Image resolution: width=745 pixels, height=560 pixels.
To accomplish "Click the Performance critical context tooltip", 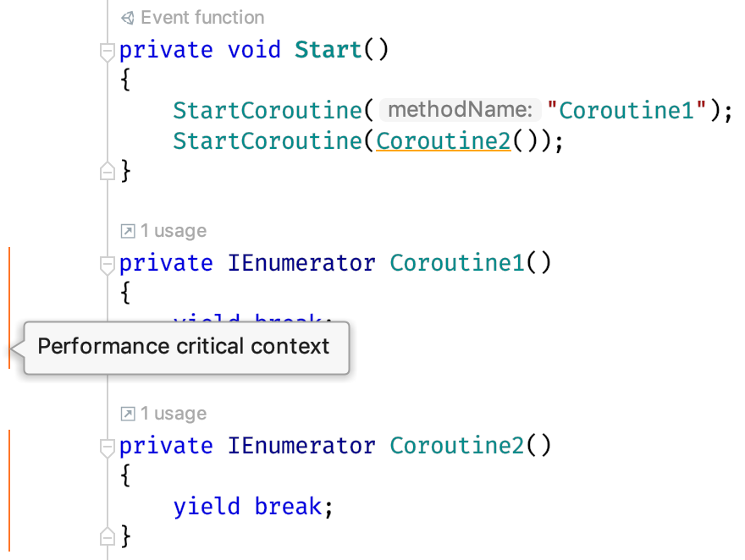I will click(183, 347).
